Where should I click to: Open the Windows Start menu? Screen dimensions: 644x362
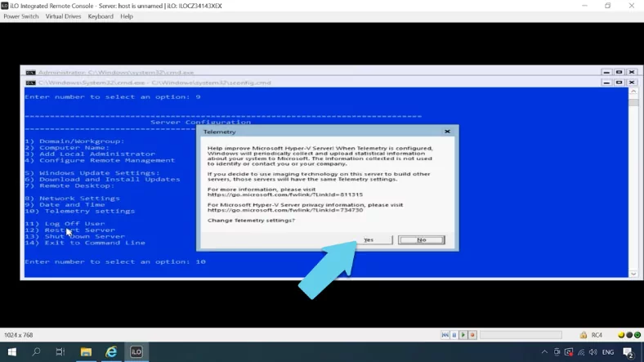click(x=12, y=351)
